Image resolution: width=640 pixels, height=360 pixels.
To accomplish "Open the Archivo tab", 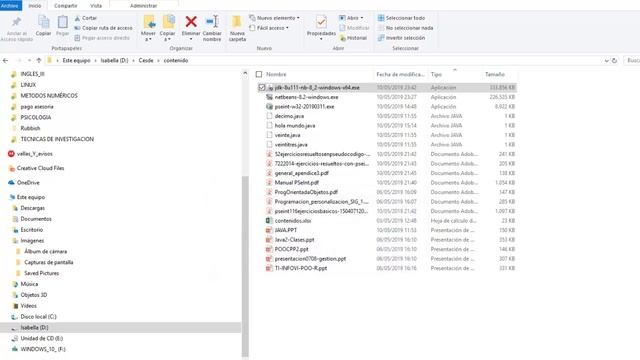I will click(10, 6).
